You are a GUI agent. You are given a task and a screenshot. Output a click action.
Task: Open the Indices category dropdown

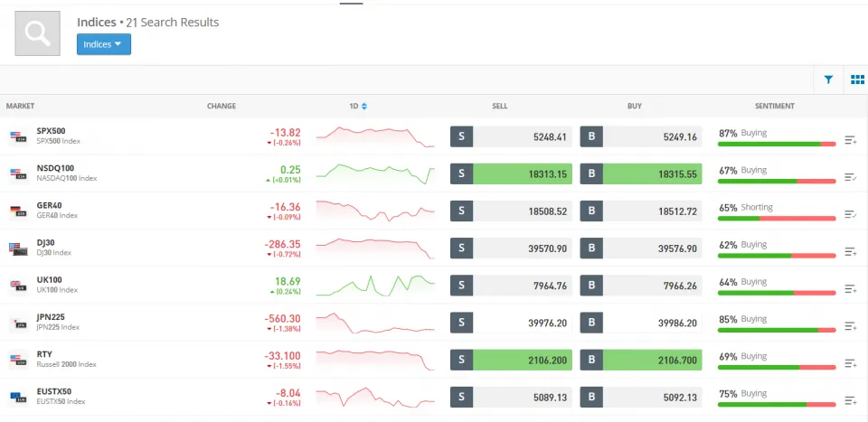(x=103, y=44)
